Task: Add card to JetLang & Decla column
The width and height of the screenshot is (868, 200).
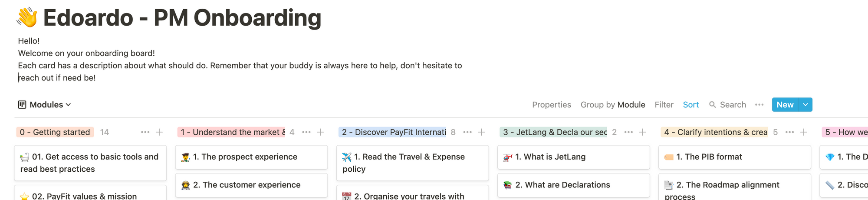Action: coord(643,132)
